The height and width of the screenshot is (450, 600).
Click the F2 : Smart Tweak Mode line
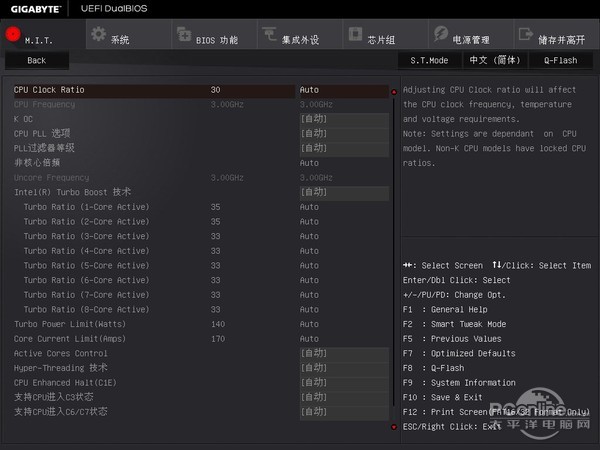coord(455,324)
